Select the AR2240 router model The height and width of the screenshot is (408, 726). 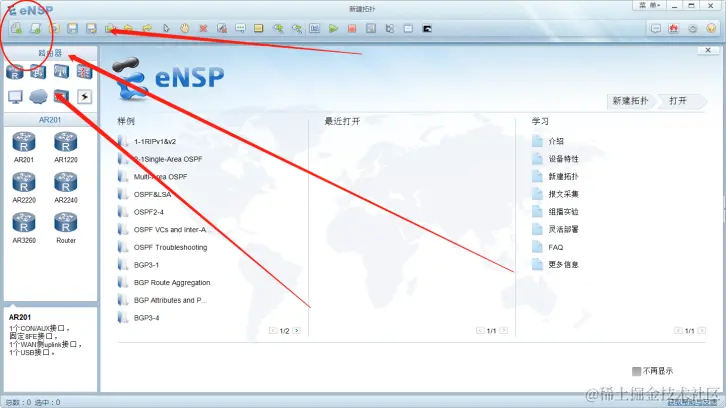click(x=65, y=188)
